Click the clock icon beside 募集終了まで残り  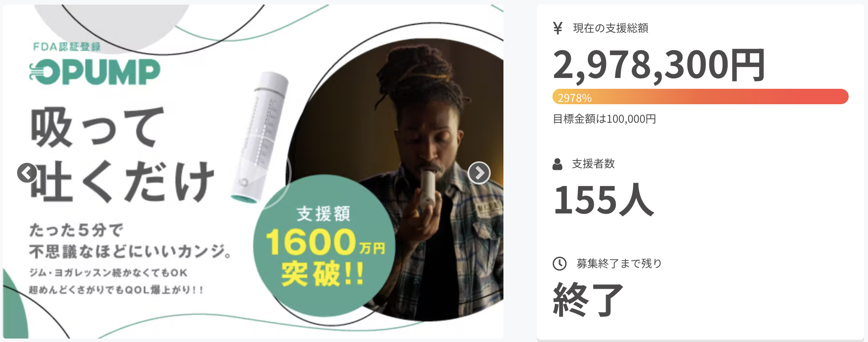pyautogui.click(x=559, y=264)
